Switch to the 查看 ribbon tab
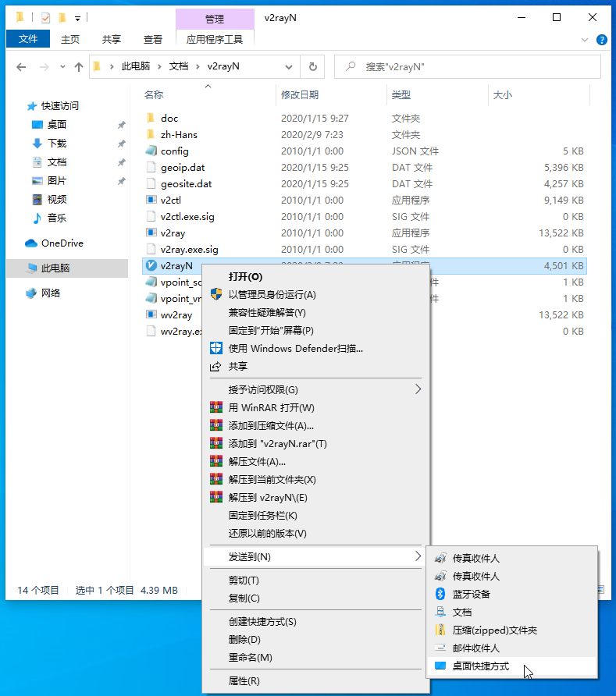The width and height of the screenshot is (616, 696). click(153, 40)
